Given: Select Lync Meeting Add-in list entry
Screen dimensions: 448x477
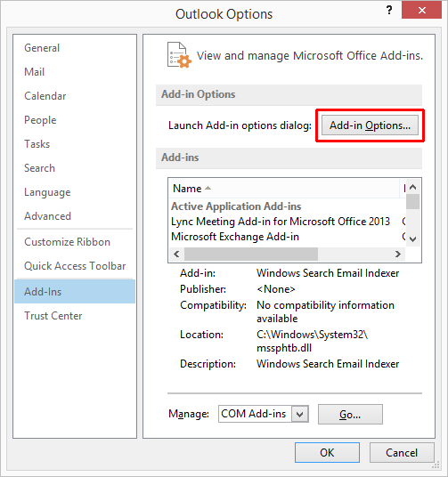Looking at the screenshot, I should [281, 222].
